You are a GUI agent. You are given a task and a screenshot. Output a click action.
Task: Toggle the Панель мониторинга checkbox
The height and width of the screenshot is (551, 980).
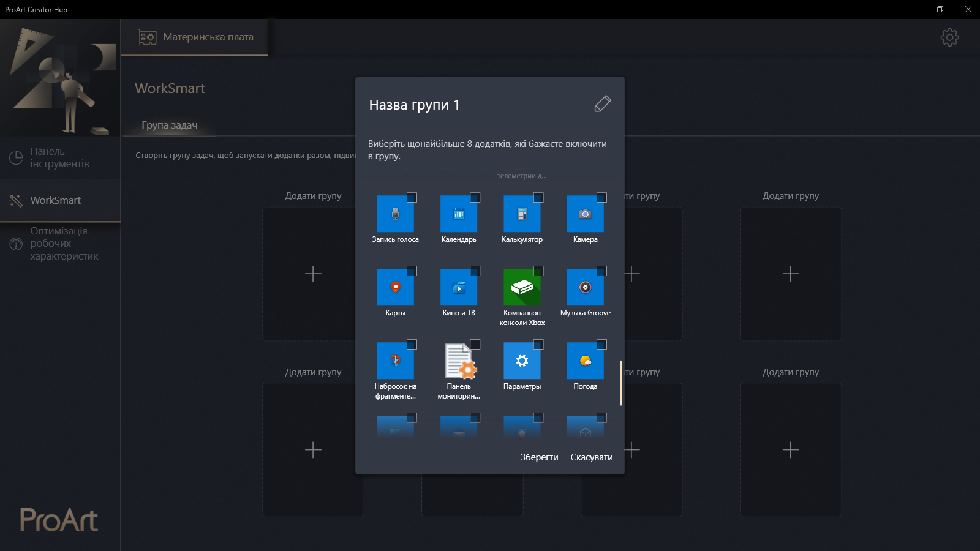[475, 344]
